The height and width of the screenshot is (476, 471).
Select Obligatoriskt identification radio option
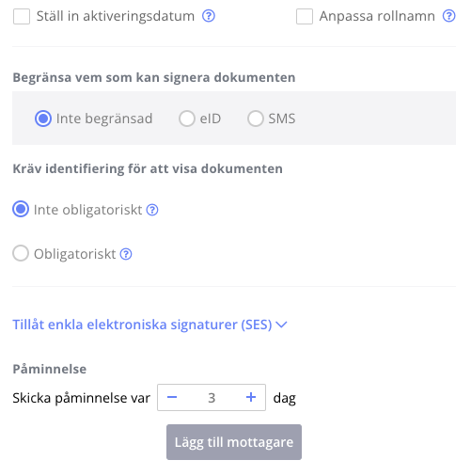(21, 253)
